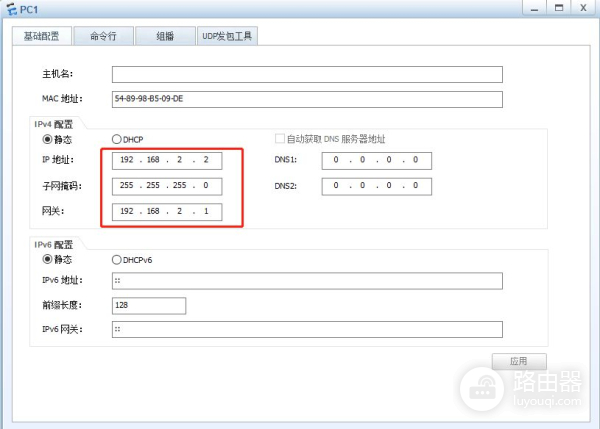The height and width of the screenshot is (429, 600).
Task: Click the 前缀长度 field showing 128
Action: click(x=148, y=305)
